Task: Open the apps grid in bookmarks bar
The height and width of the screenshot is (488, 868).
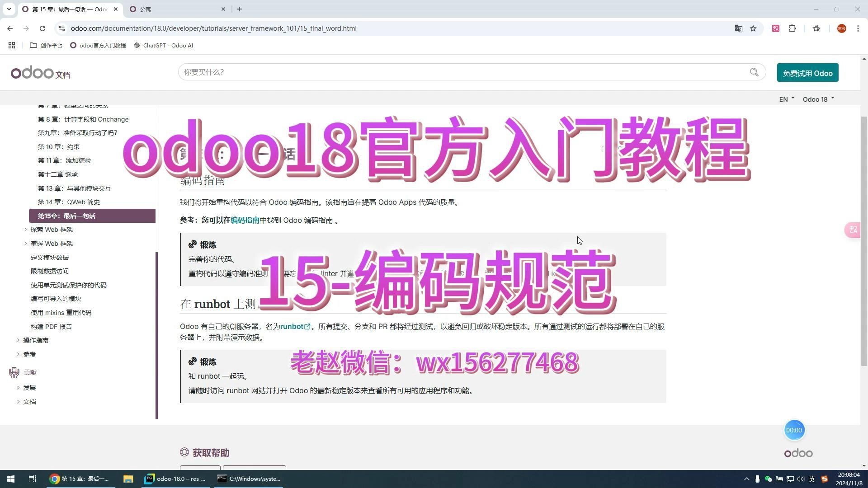Action: coord(12,45)
